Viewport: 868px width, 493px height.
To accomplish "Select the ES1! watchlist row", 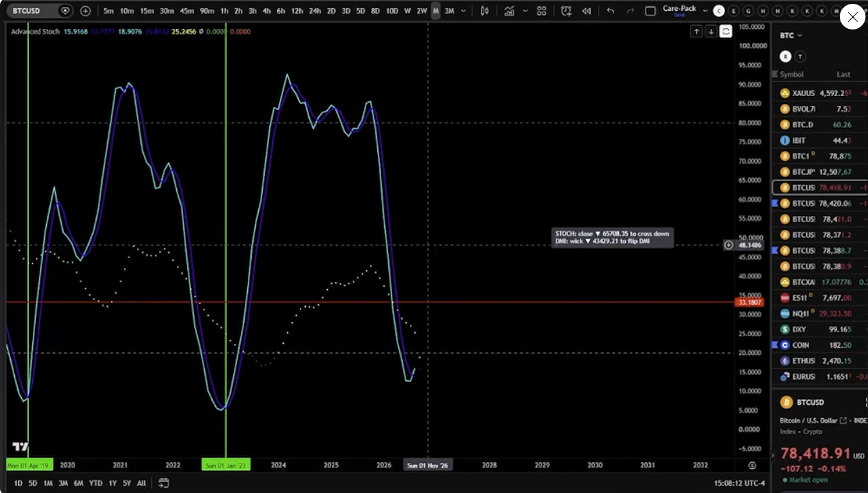I will pyautogui.click(x=820, y=298).
